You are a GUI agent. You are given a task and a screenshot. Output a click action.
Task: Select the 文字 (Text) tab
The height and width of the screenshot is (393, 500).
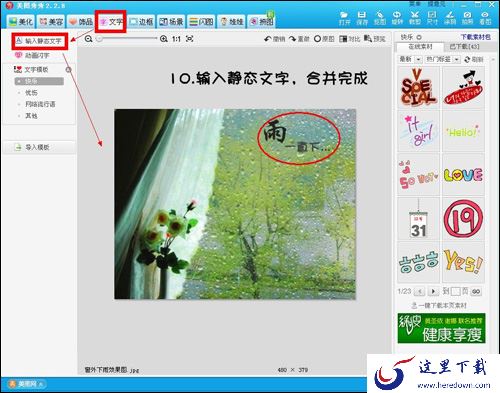point(111,22)
